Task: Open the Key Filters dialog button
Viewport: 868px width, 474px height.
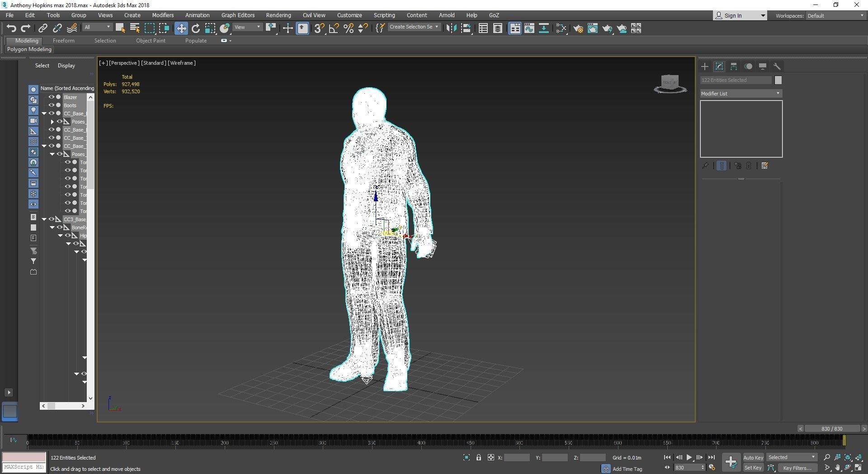Action: point(797,468)
